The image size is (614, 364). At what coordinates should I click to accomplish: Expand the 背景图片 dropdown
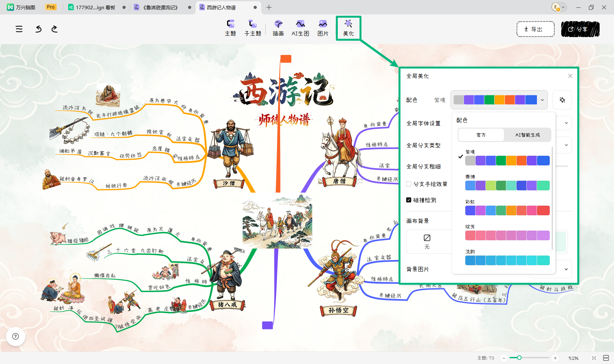(x=566, y=269)
